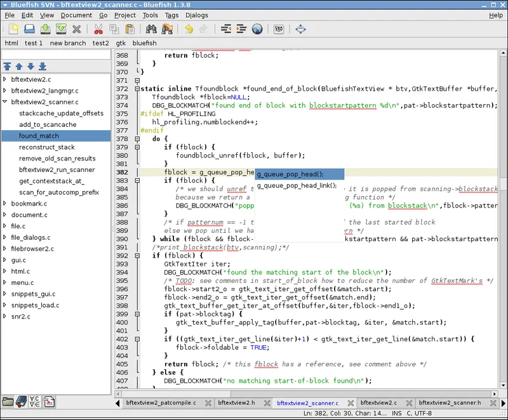This screenshot has width=508, height=420.
Task: Collapse code fold at line 372
Action: tap(137, 89)
